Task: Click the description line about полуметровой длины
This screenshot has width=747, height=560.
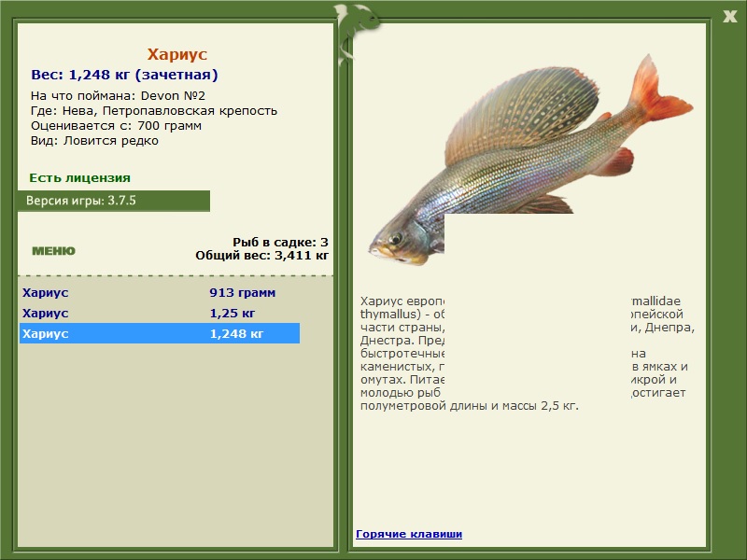Action: [x=470, y=406]
